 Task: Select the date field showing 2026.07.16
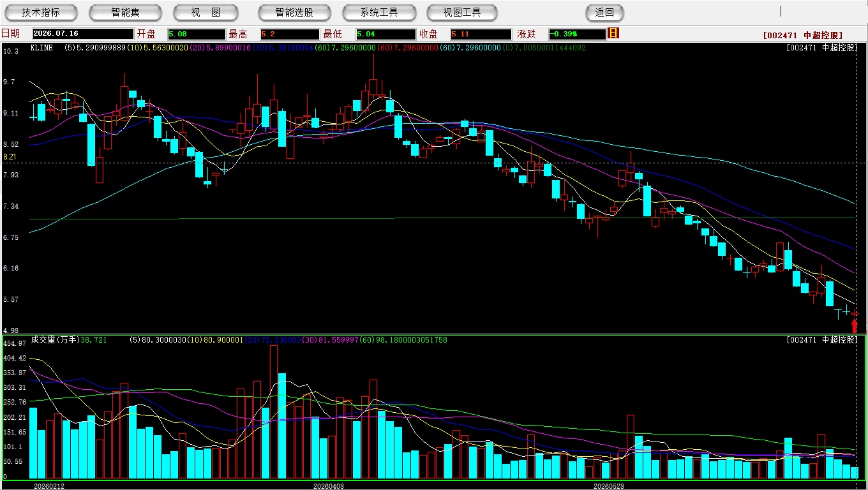click(82, 34)
